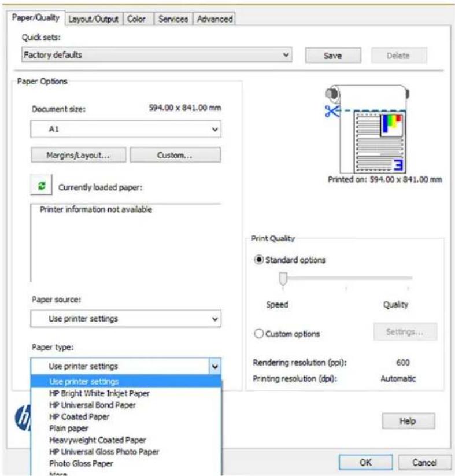Switch to the Layout/Output tab
The height and width of the screenshot is (476, 455).
coord(93,19)
